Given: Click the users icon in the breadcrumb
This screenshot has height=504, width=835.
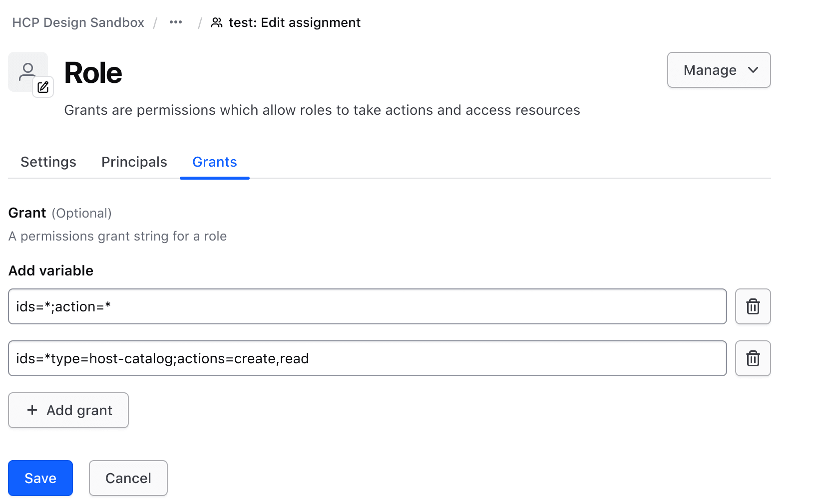Looking at the screenshot, I should 217,22.
